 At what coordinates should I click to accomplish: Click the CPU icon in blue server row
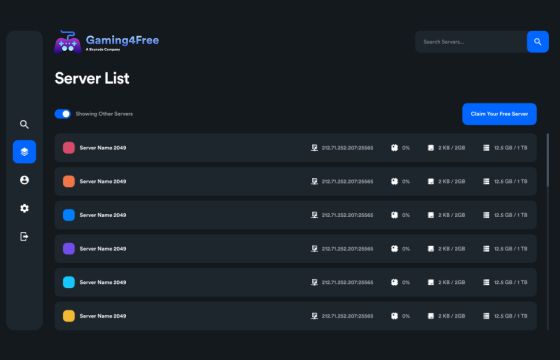click(x=394, y=215)
